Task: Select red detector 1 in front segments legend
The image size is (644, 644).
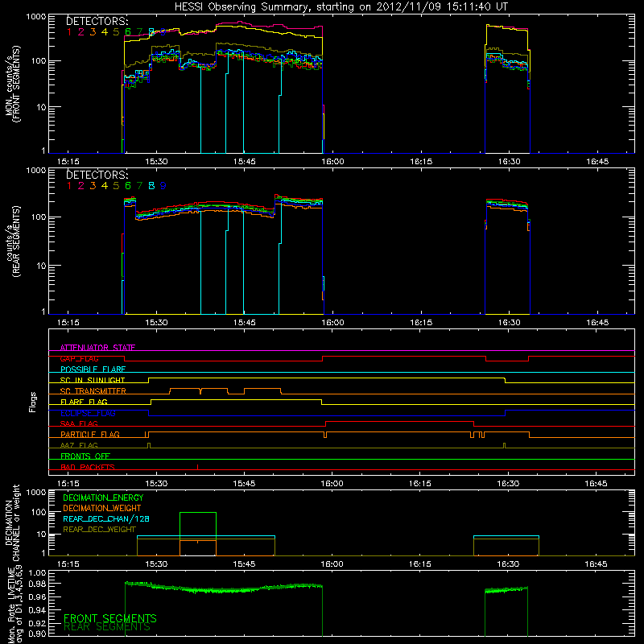Action: pyautogui.click(x=69, y=32)
